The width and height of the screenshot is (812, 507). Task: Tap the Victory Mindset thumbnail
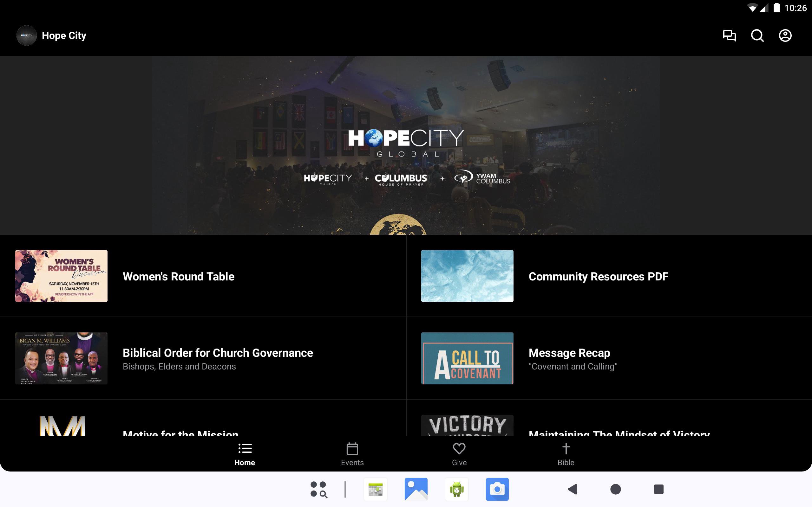tap(467, 425)
